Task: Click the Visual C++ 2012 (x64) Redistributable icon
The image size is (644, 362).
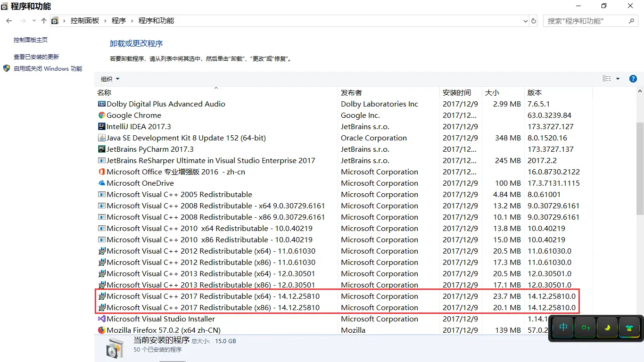Action: (x=101, y=251)
